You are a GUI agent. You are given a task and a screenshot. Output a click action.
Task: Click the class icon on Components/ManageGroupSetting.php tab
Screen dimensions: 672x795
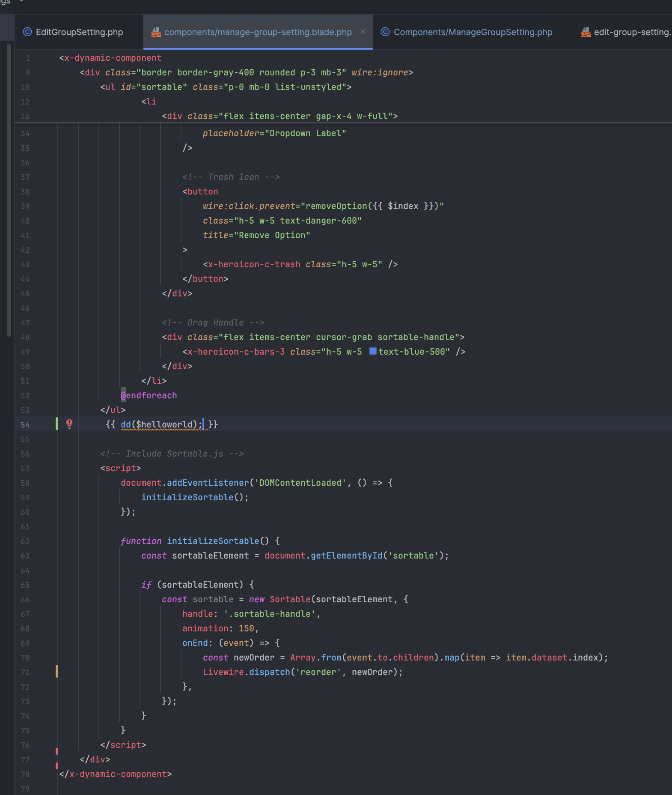pyautogui.click(x=385, y=32)
